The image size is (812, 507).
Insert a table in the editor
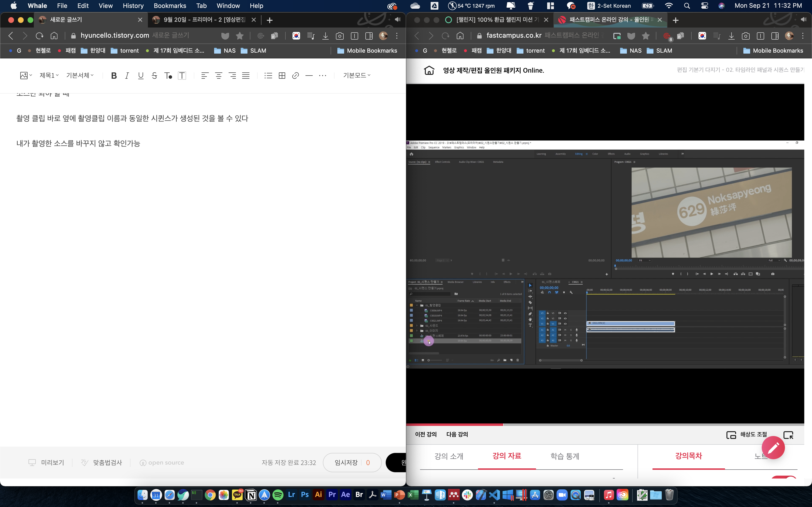(x=282, y=75)
